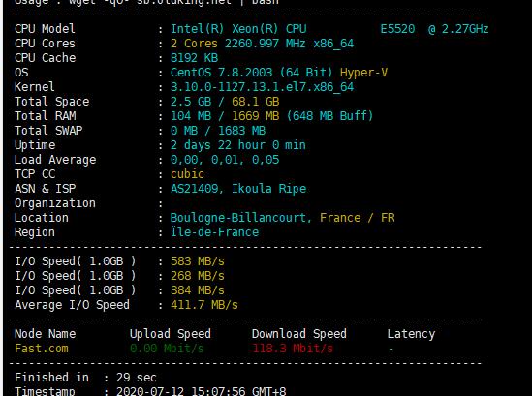Click the '0.00 Mbit/s' upload speed
Screen dimensions: 532x396
point(167,349)
